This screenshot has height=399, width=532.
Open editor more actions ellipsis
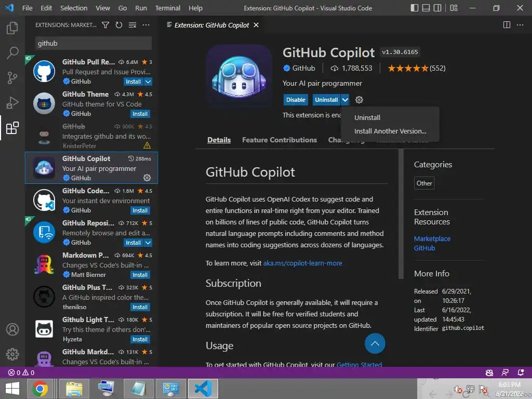point(520,25)
